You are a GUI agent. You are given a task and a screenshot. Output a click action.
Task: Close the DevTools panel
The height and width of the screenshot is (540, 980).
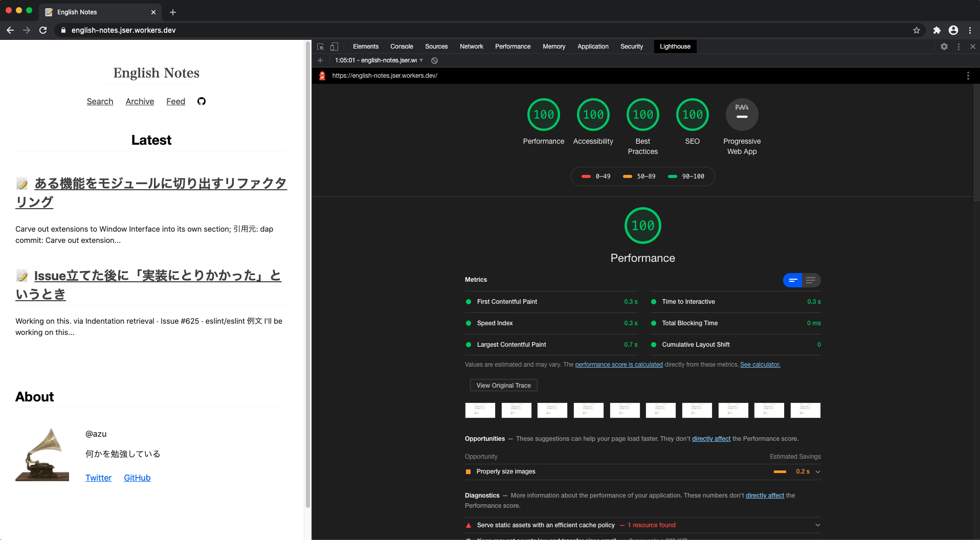click(x=973, y=47)
